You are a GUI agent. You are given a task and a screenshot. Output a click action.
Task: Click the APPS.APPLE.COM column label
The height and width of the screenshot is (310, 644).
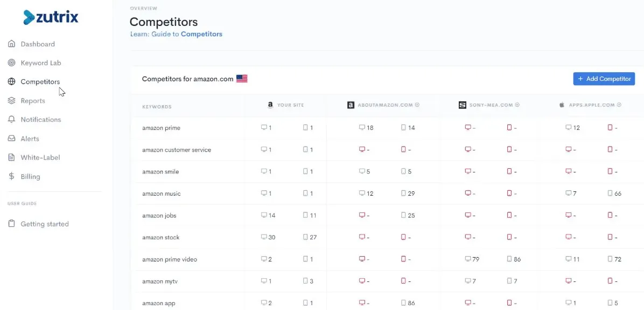(x=592, y=105)
